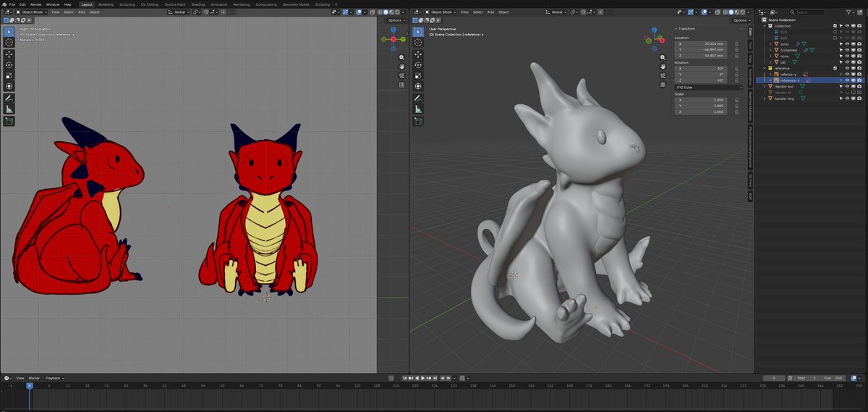The image size is (868, 412).
Task: Click the current frame marker in timeline
Action: (x=30, y=386)
